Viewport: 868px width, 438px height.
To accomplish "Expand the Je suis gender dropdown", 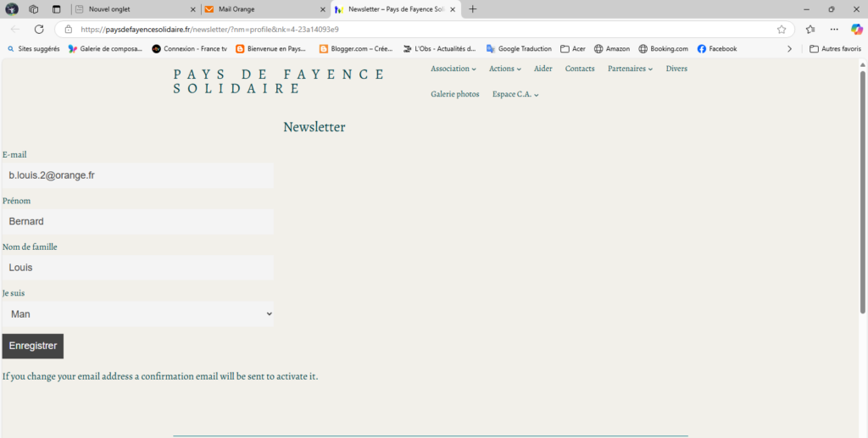I will (137, 313).
